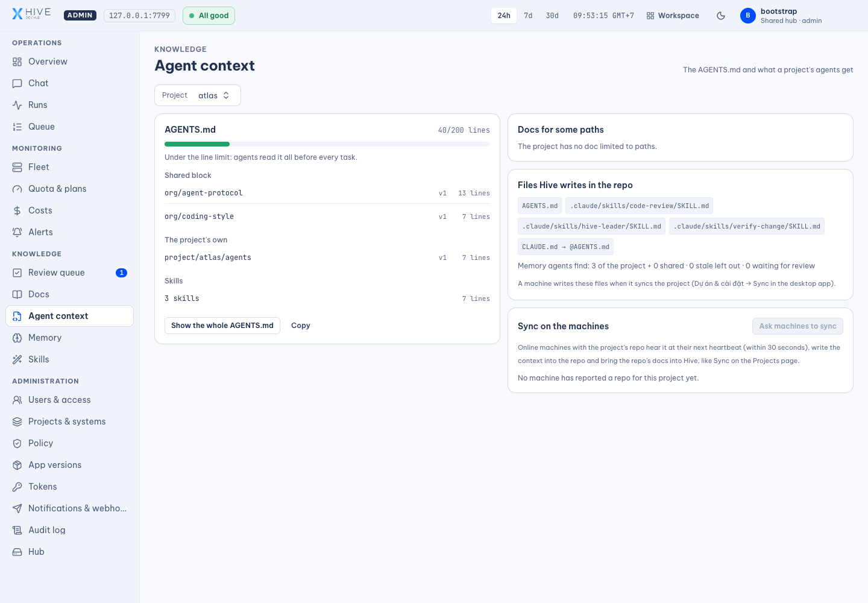
Task: Click the Queue list icon
Action: coord(17,127)
